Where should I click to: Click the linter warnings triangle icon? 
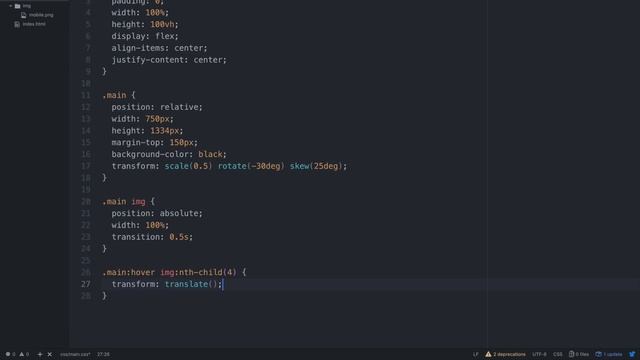click(x=22, y=354)
